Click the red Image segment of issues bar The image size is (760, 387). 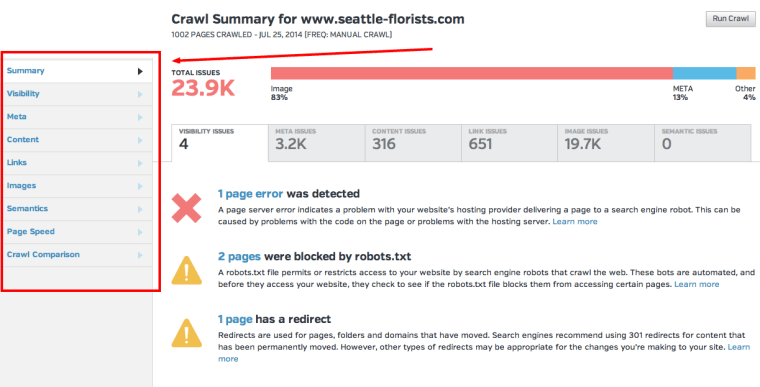(x=472, y=73)
